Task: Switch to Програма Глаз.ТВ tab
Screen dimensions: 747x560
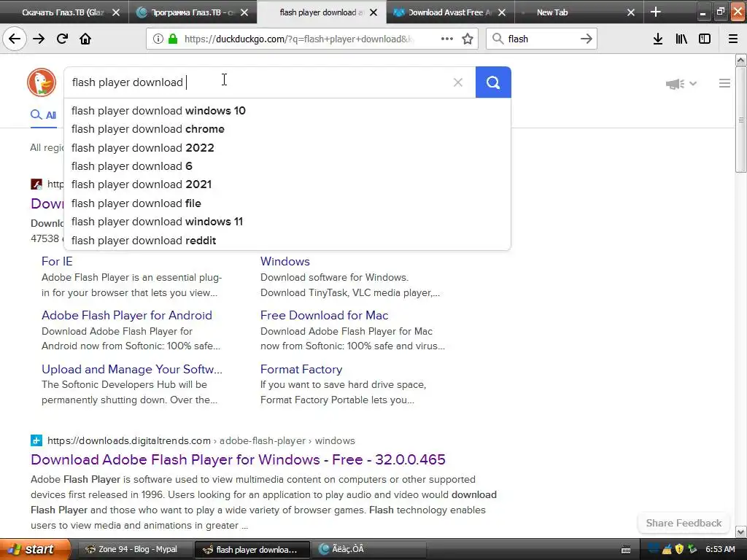Action: pyautogui.click(x=193, y=12)
